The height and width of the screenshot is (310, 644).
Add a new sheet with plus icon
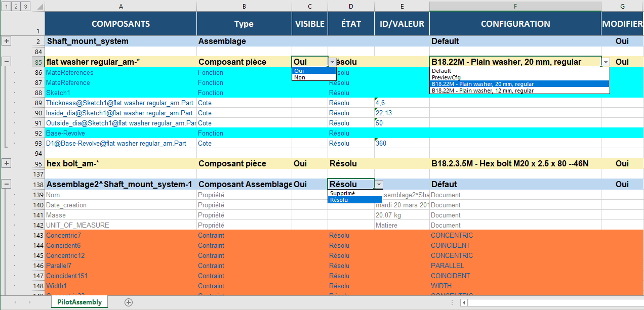[x=129, y=302]
